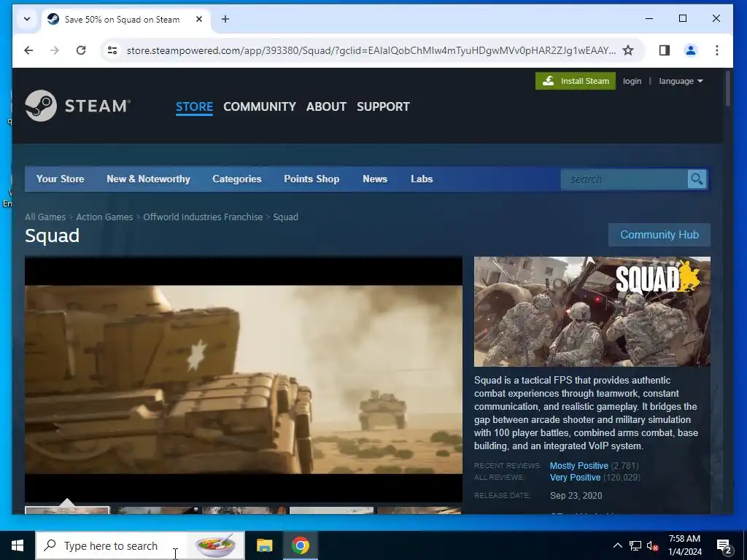Viewport: 747px width, 560px height.
Task: Open Chrome's three-dot menu
Action: click(x=716, y=50)
